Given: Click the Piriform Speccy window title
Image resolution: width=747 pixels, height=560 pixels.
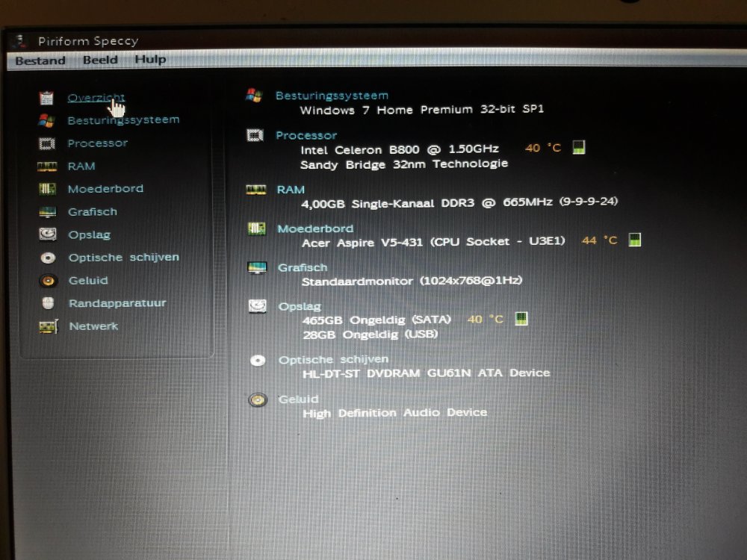Looking at the screenshot, I should point(89,41).
